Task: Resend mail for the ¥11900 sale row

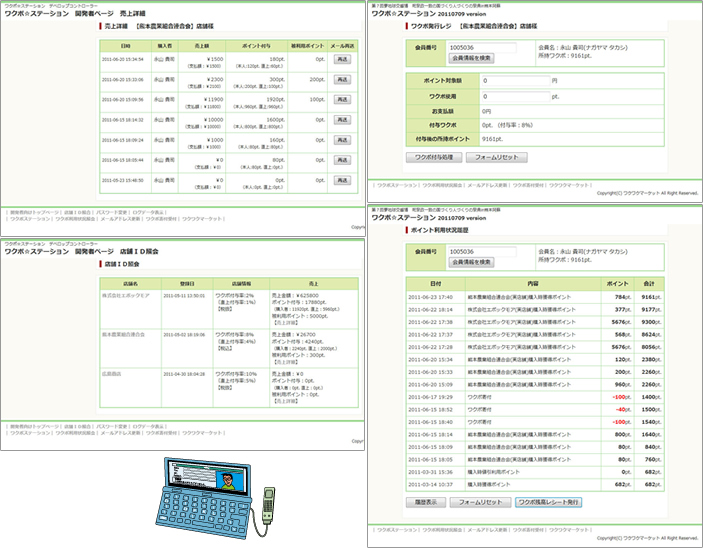Action: click(342, 99)
